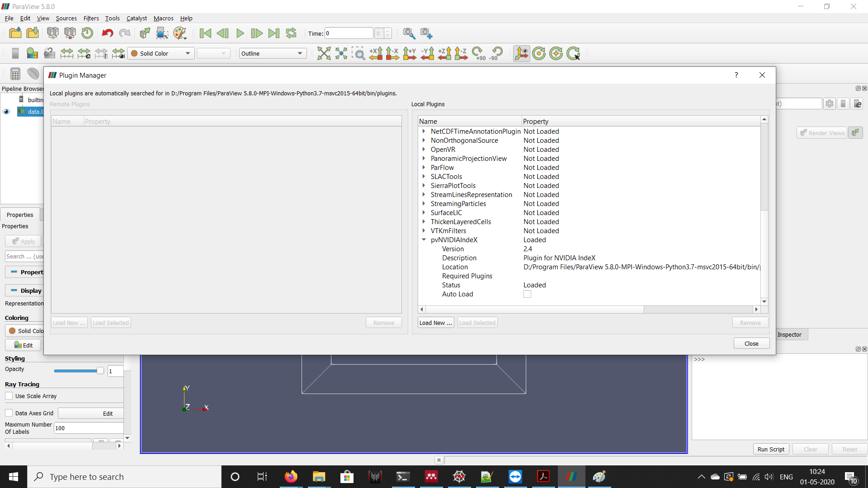This screenshot has height=488, width=868.
Task: Click the Coloring Edit button
Action: 23,345
